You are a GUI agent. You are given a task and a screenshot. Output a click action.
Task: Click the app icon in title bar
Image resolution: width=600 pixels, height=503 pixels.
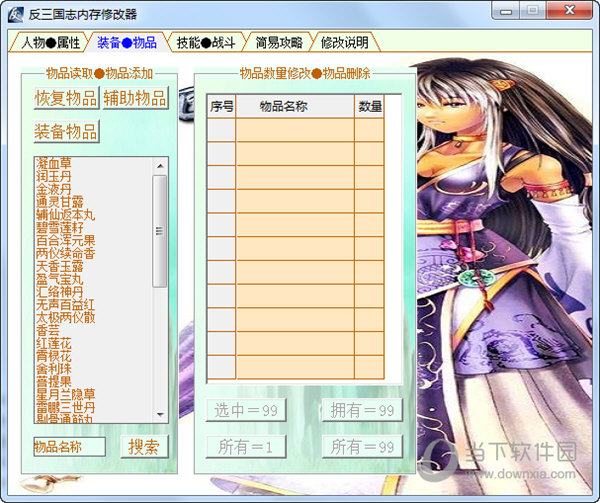pyautogui.click(x=16, y=15)
